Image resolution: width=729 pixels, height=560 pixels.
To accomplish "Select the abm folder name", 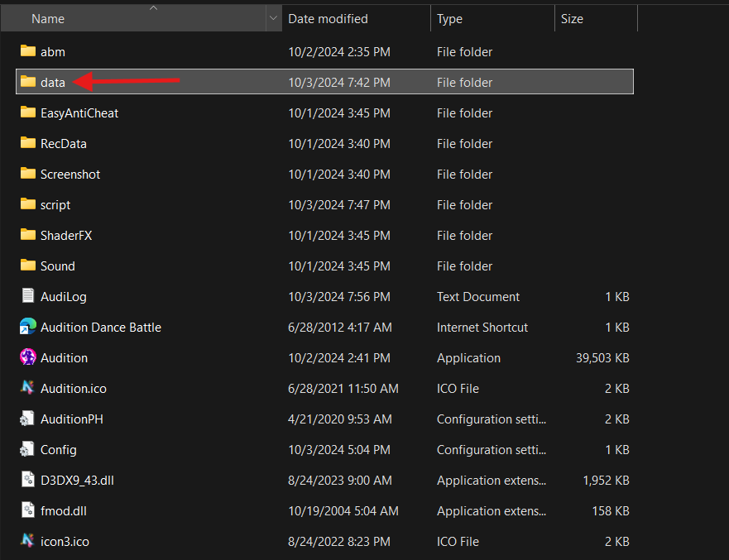I will coord(53,51).
